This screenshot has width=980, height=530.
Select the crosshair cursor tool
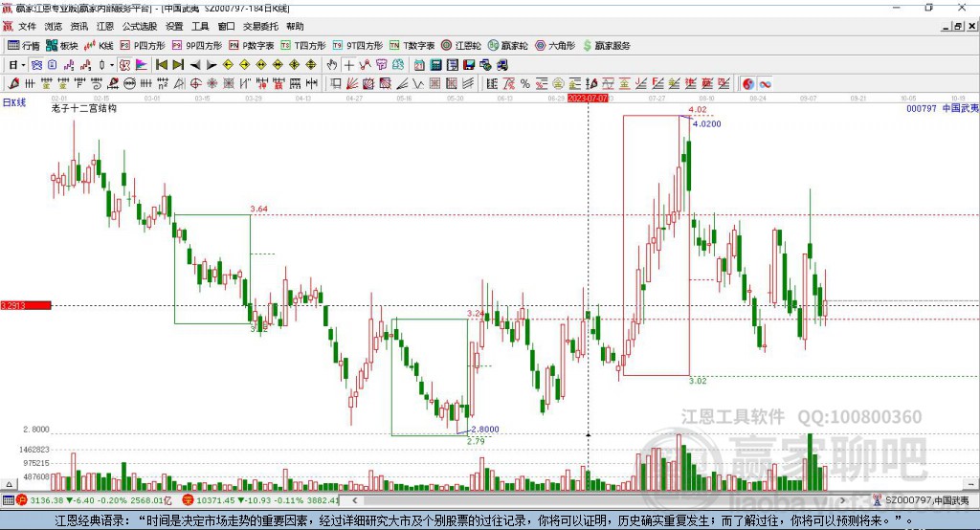pyautogui.click(x=349, y=64)
